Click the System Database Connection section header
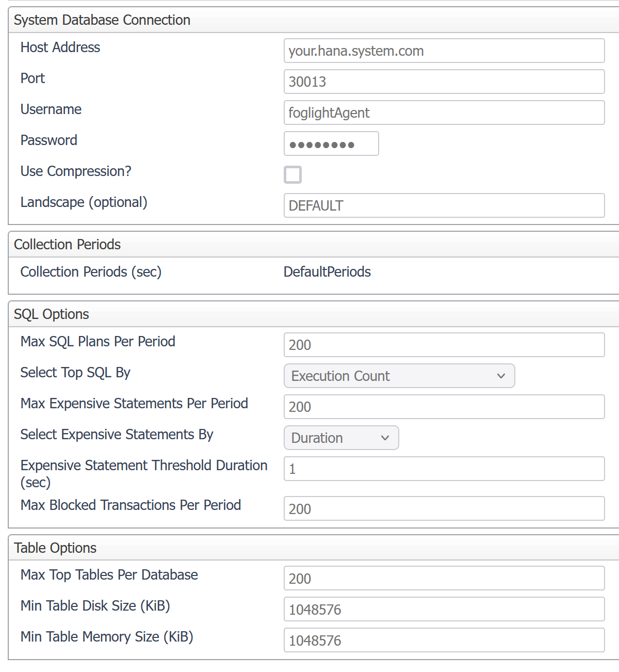Viewport: 619px width, 672px height. [102, 20]
